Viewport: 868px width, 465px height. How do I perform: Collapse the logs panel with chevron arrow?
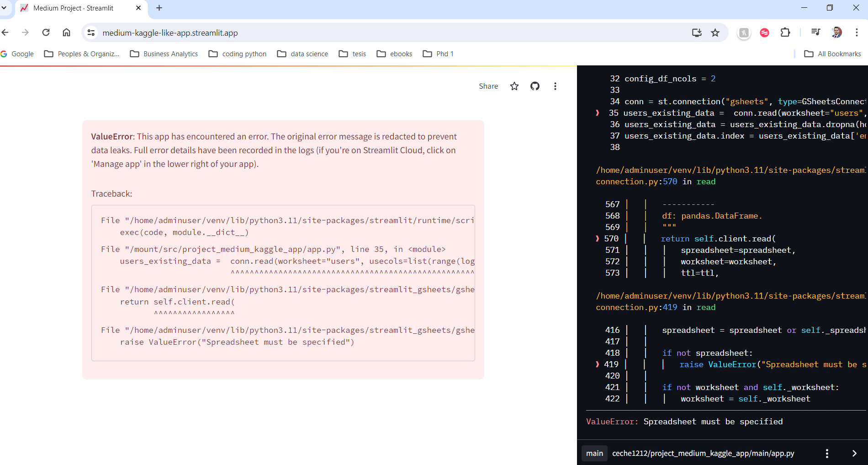854,453
